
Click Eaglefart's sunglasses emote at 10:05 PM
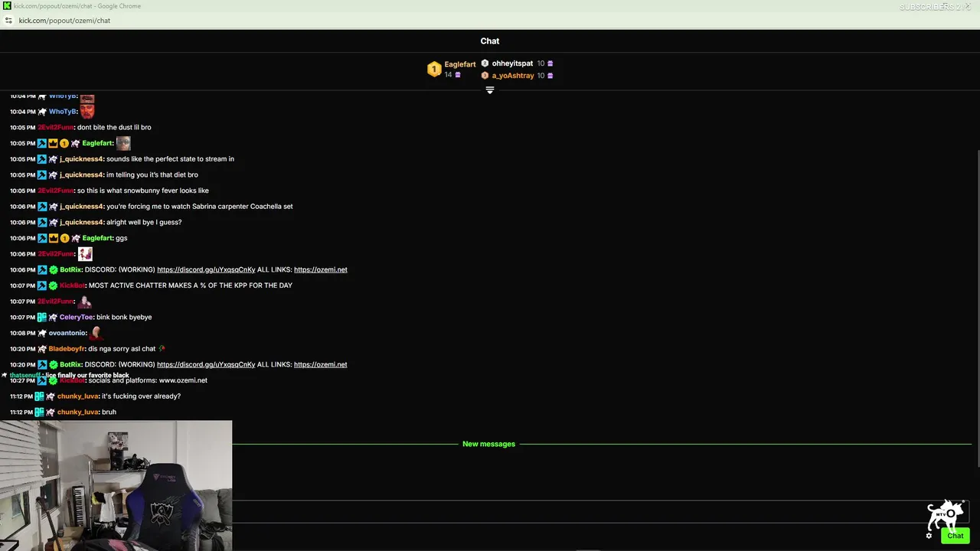tap(123, 143)
